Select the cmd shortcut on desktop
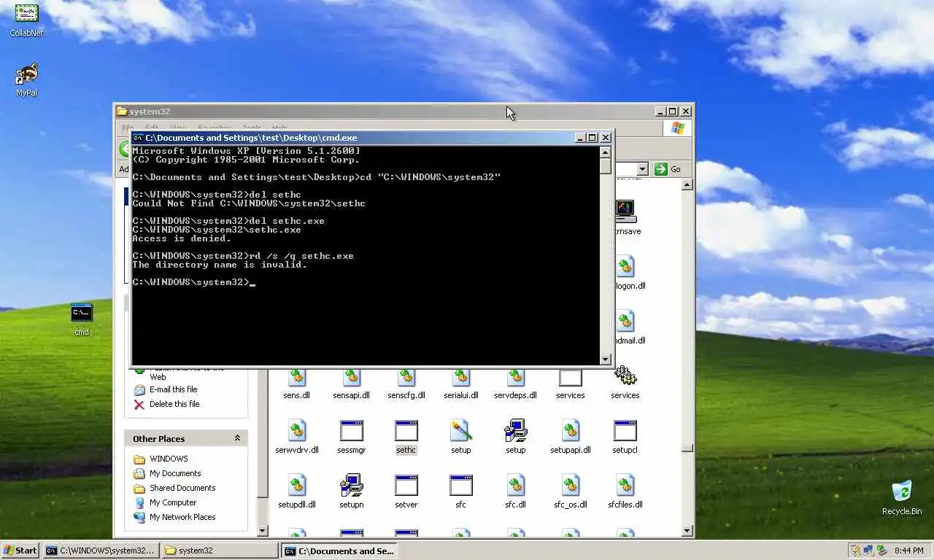Screen dimensions: 934x560 pos(82,319)
